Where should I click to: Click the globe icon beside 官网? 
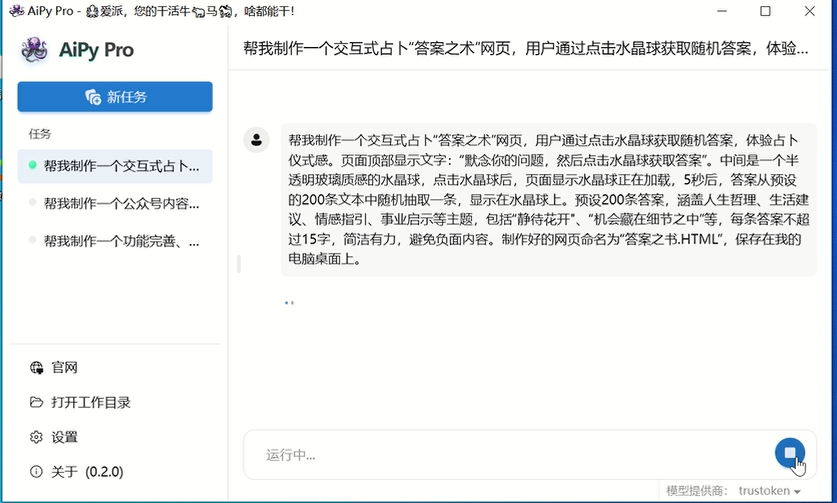click(x=36, y=367)
